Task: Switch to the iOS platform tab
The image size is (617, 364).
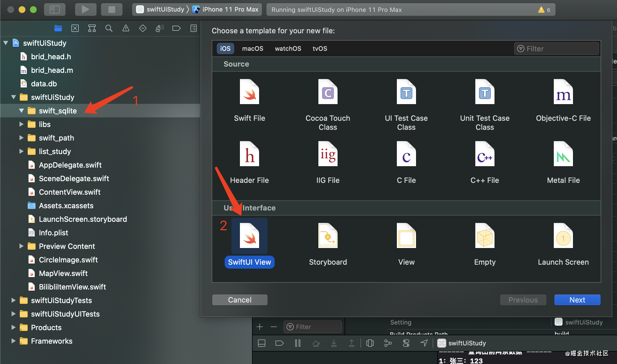Action: click(x=225, y=49)
